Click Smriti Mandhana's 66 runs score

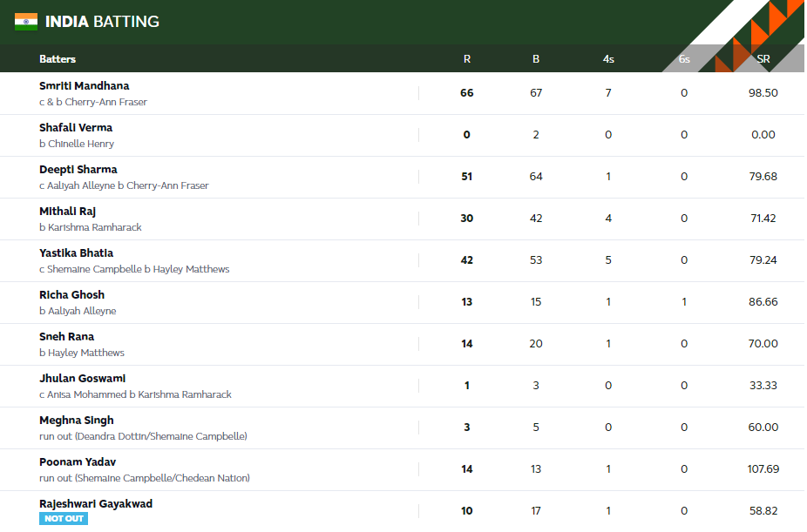[467, 93]
